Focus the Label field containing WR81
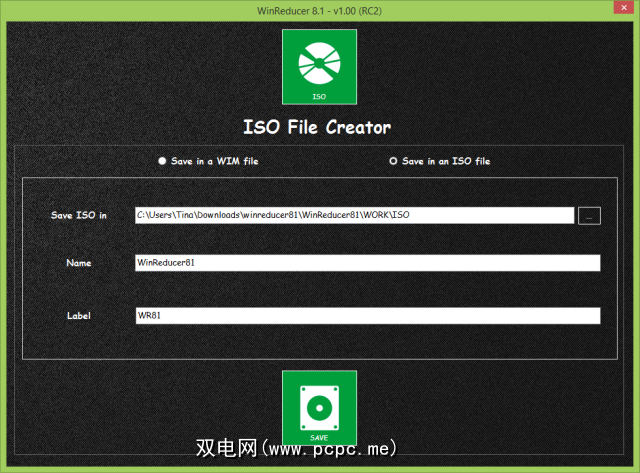This screenshot has width=640, height=473. pyautogui.click(x=367, y=315)
